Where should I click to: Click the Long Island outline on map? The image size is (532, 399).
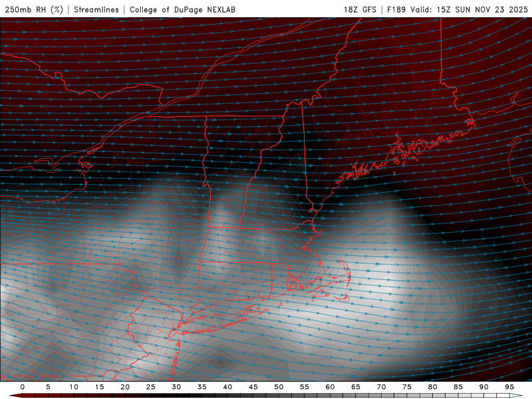224,321
